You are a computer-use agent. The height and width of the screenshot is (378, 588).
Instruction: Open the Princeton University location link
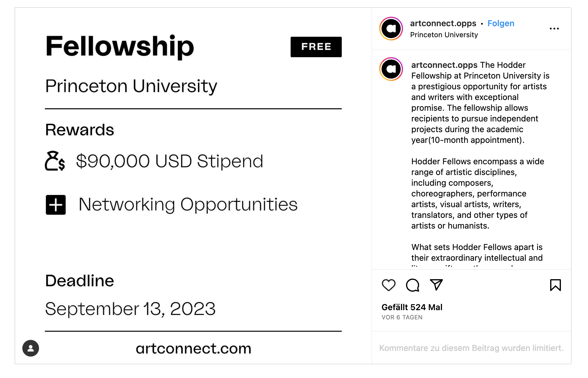point(444,35)
